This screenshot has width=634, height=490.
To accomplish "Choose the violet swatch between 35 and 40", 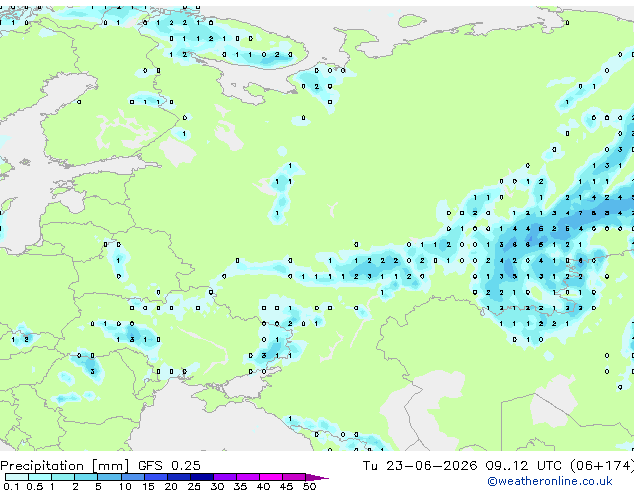I will [x=247, y=477].
